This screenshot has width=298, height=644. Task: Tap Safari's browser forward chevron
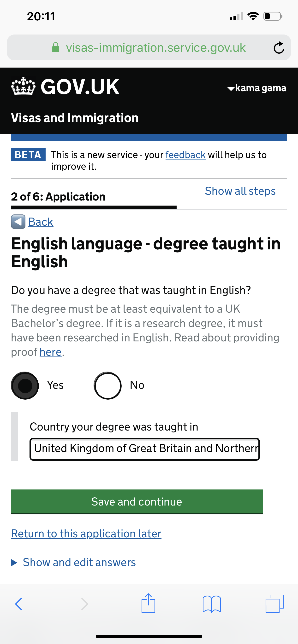tap(85, 604)
